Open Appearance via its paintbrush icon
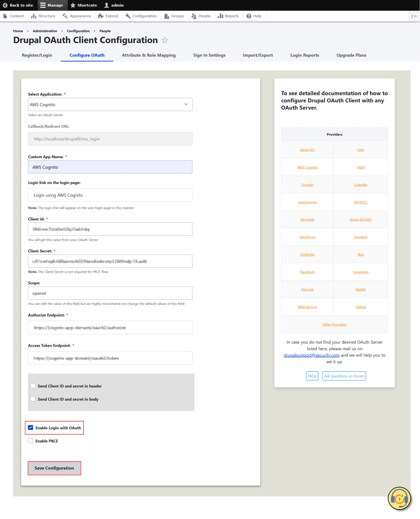Viewport: 420px width, 519px height. (65, 16)
